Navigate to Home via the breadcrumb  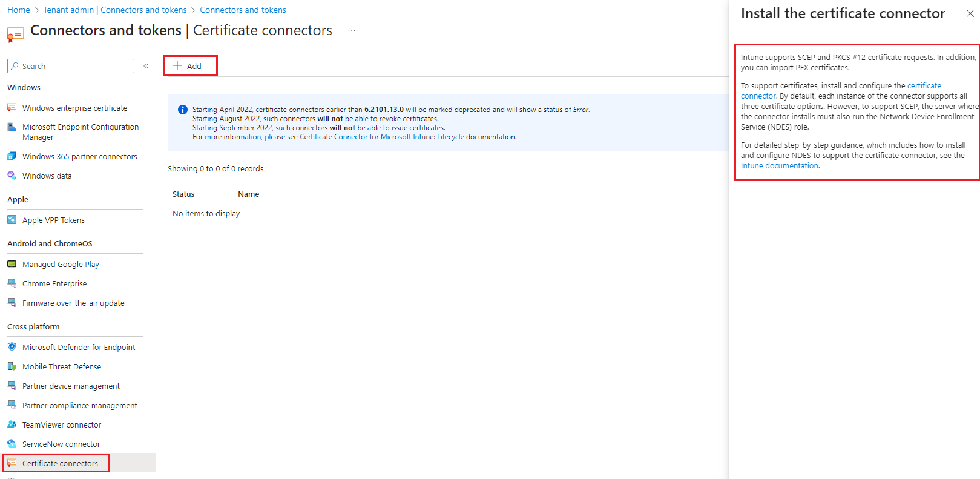18,10
